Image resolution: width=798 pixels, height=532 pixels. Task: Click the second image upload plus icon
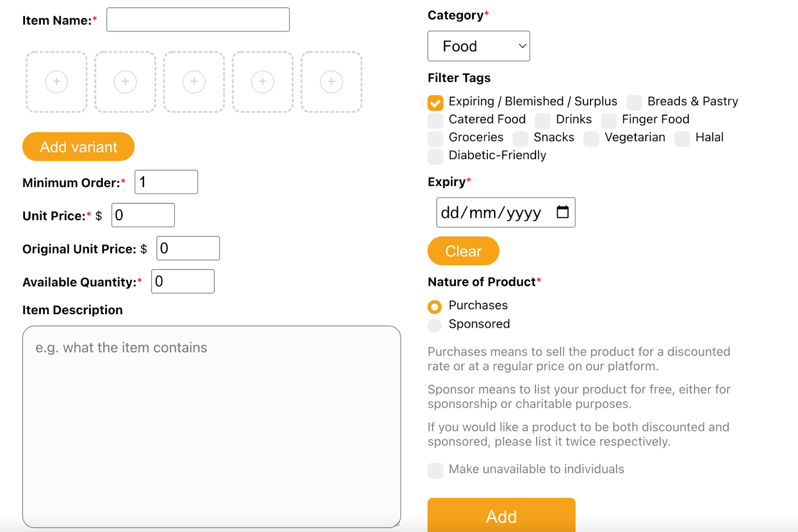tap(125, 82)
